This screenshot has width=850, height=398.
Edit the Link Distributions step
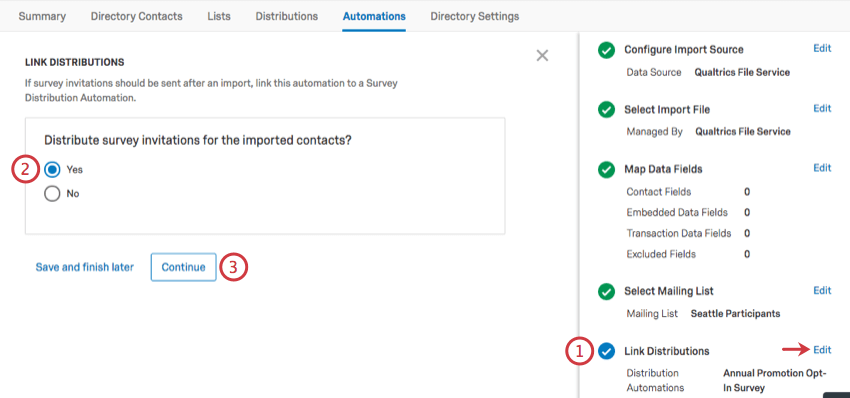822,350
